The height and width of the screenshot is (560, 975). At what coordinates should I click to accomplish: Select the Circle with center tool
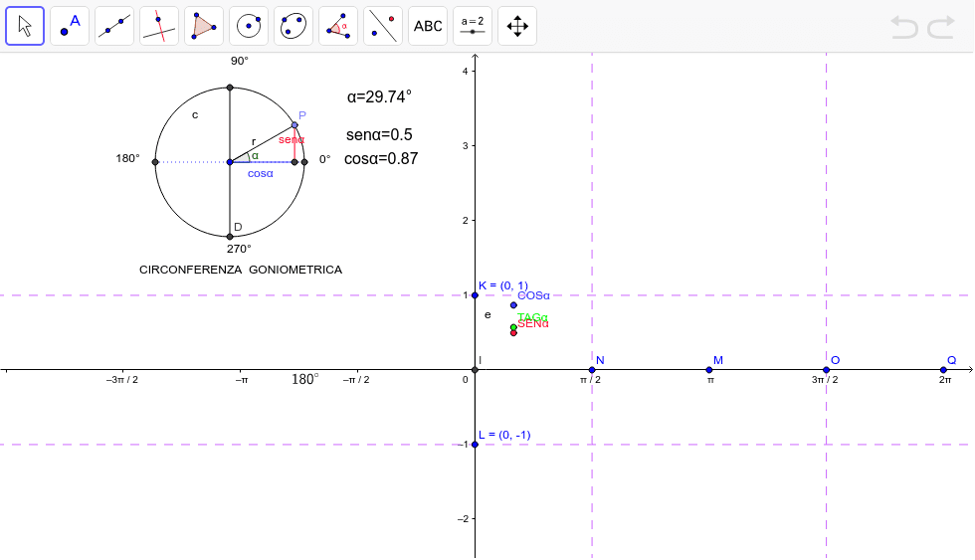pyautogui.click(x=249, y=26)
